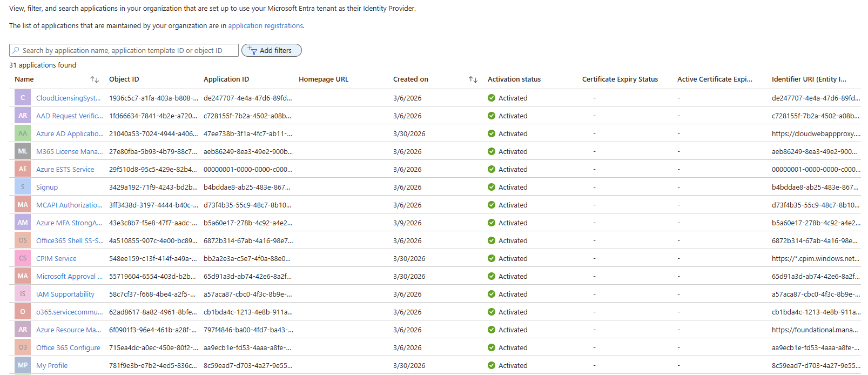Open the Azure MFA StrongA... application

[x=69, y=223]
